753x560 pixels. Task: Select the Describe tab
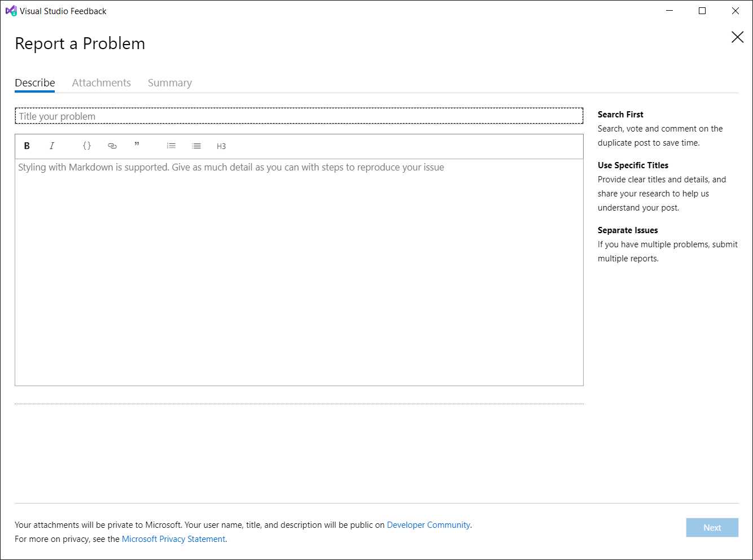pyautogui.click(x=34, y=82)
